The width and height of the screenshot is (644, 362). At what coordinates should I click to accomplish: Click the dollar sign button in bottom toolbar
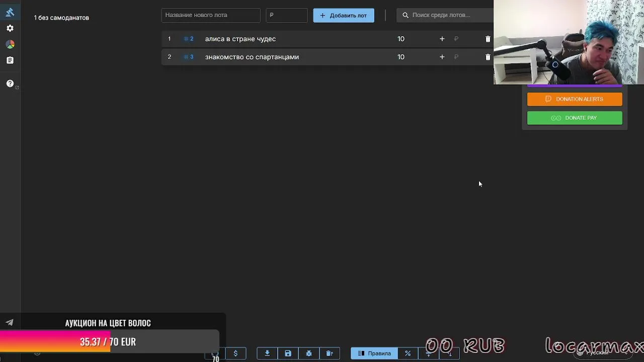(x=235, y=353)
